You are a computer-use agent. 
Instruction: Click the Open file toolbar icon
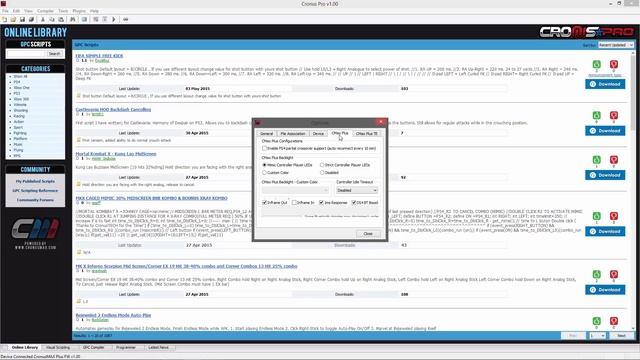(13, 19)
